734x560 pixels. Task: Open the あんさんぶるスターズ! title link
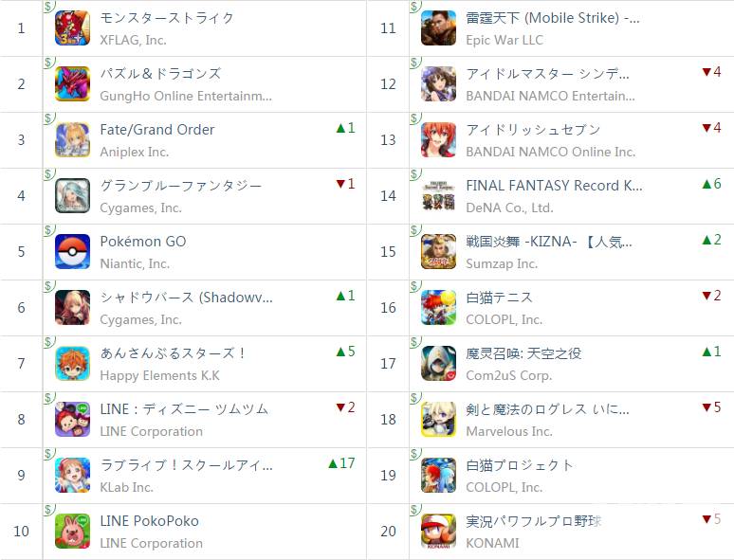pyautogui.click(x=174, y=353)
